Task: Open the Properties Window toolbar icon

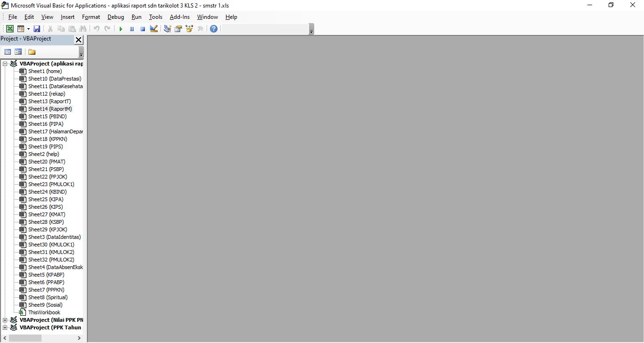Action: [178, 29]
